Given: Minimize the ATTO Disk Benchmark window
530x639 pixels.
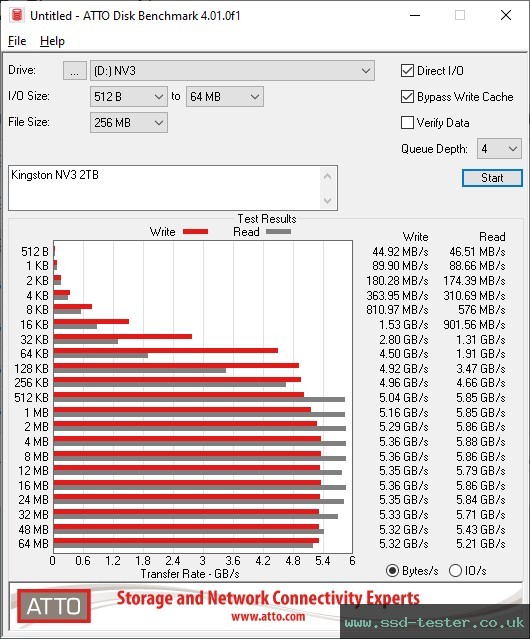Looking at the screenshot, I should (x=415, y=15).
